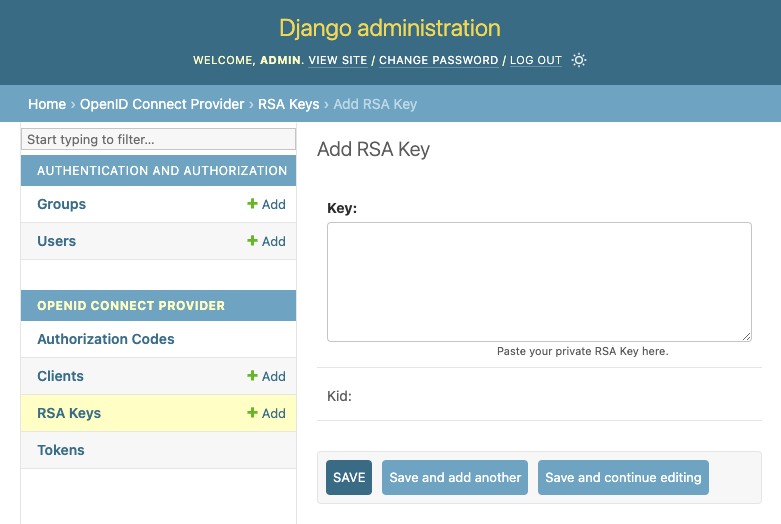Click the Key textarea resize handle

click(746, 337)
